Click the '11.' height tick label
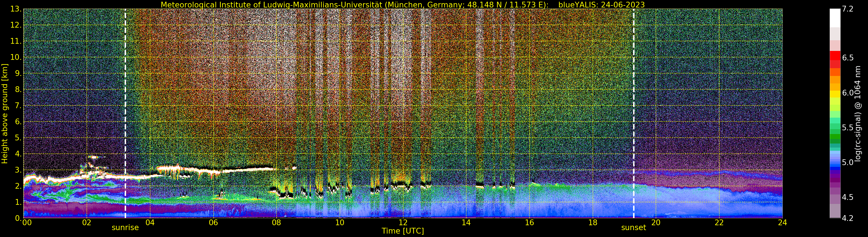The image size is (868, 237). (16, 41)
